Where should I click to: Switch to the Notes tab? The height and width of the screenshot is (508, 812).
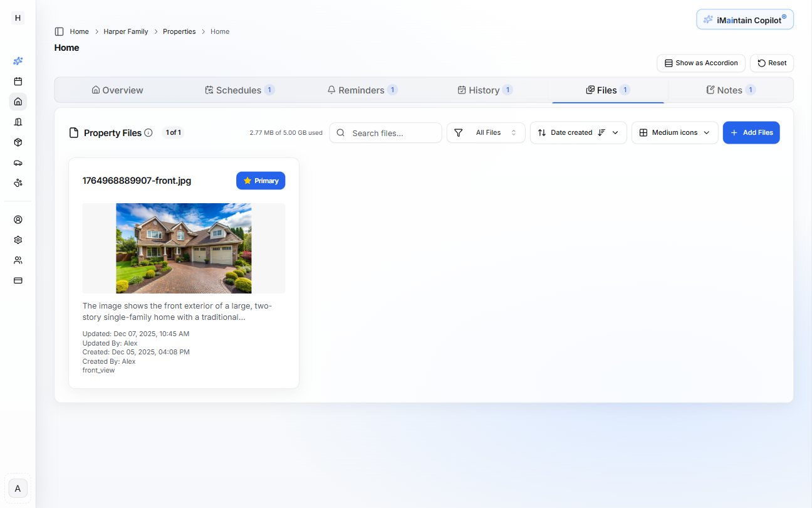click(730, 90)
